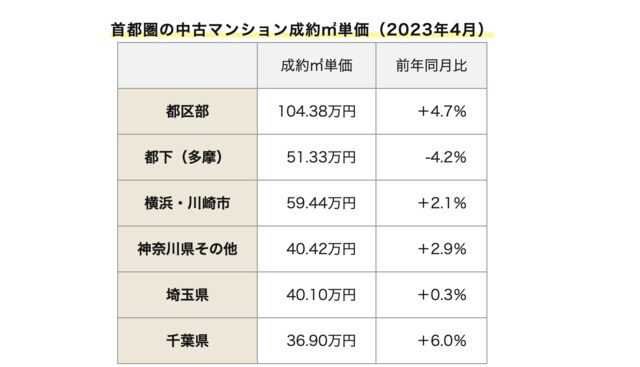Screen dimensions: 640x367
Task: Click the 横浜・川崎市 row label
Action: (187, 203)
